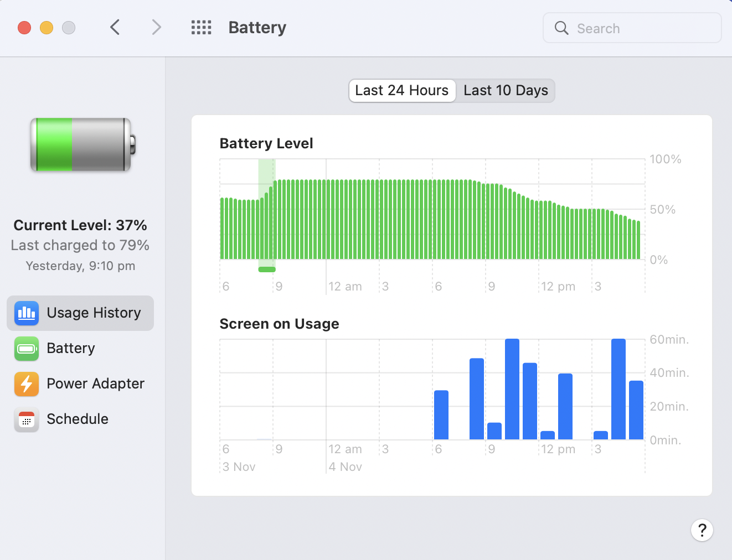Go back with the left chevron
Screen dimensions: 732x560
[x=115, y=28]
